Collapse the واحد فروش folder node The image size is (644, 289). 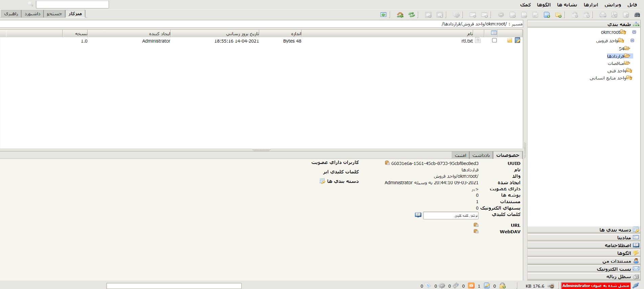click(632, 41)
